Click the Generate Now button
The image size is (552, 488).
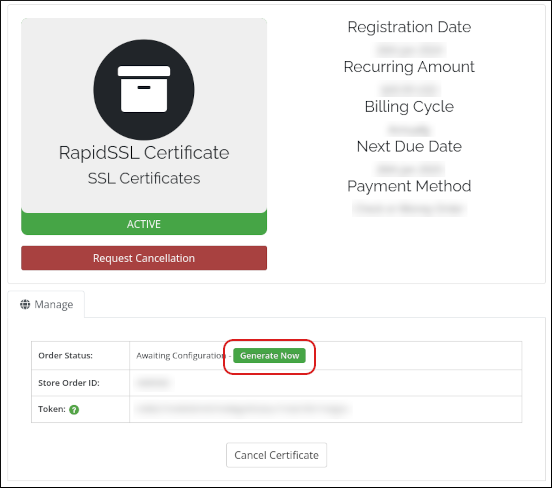(x=269, y=356)
